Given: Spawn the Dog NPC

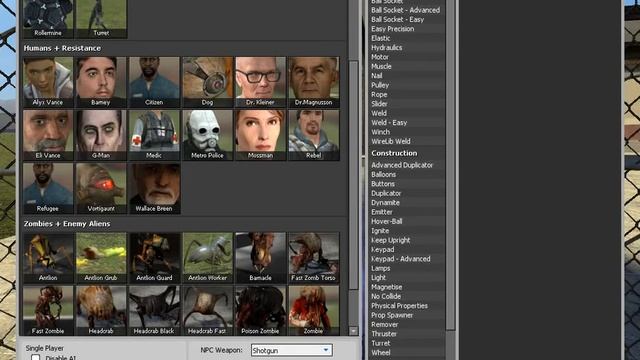Looking at the screenshot, I should tap(207, 82).
